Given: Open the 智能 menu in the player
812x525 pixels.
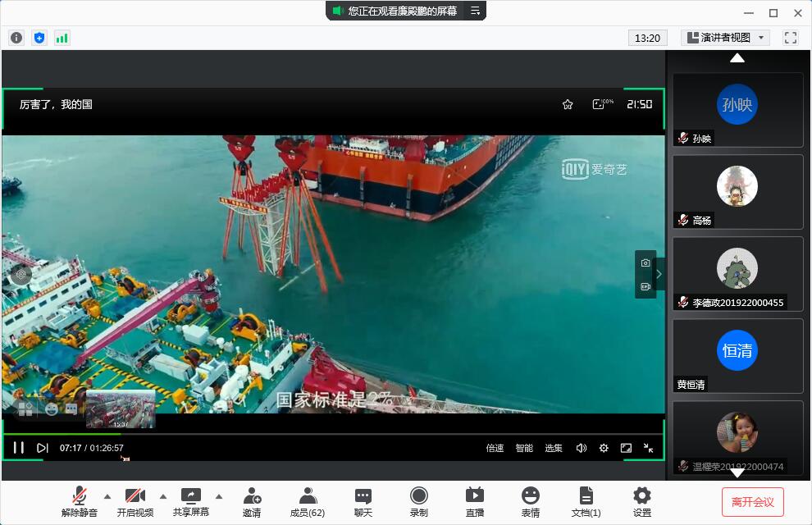Looking at the screenshot, I should pos(524,448).
